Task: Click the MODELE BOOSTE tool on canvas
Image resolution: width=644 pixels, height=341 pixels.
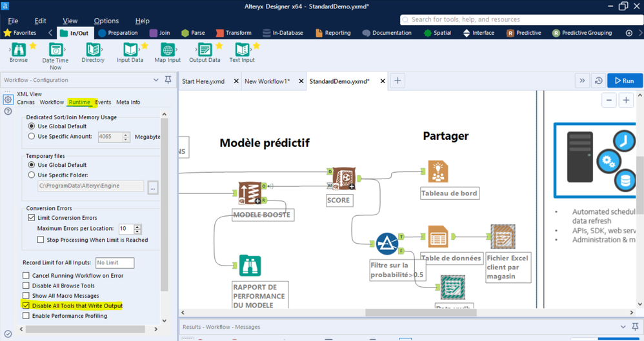Action: click(x=250, y=193)
